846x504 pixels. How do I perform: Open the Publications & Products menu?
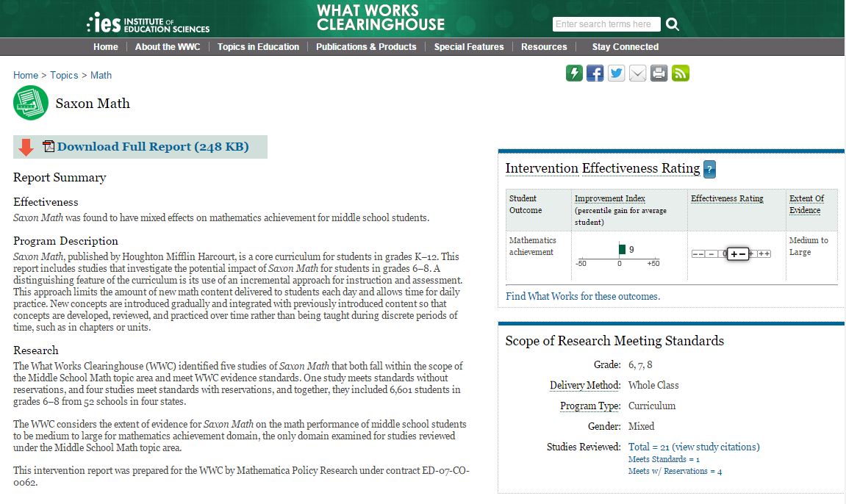click(366, 47)
